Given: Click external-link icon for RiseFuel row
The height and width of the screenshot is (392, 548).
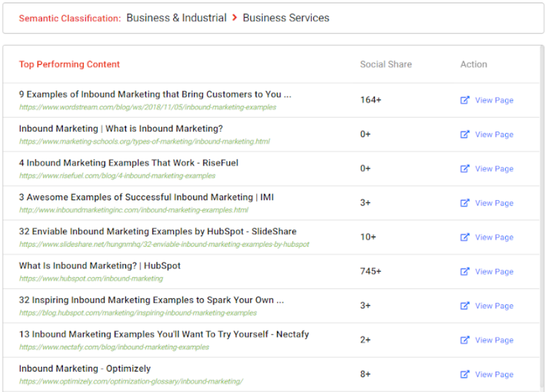Looking at the screenshot, I should click(465, 168).
